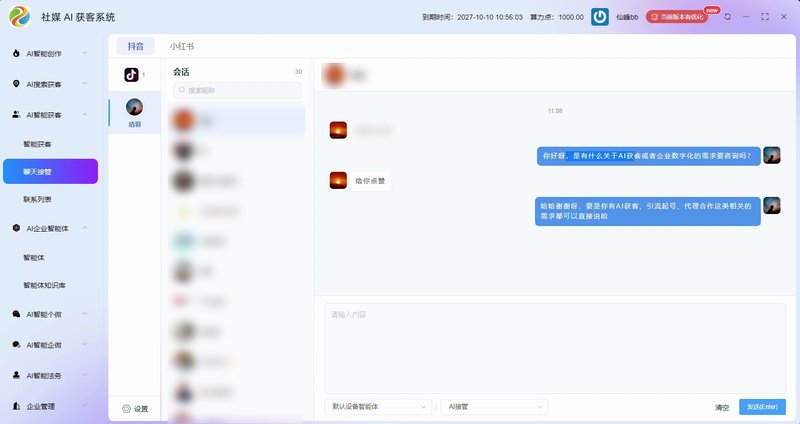Expand the 企业管理 menu chevron

(85, 406)
